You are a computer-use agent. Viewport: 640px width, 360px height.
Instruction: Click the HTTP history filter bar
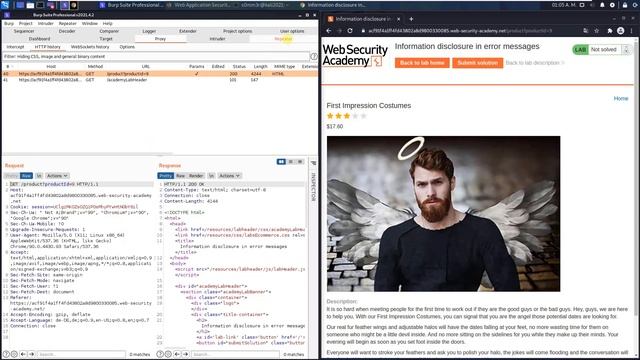[156, 56]
